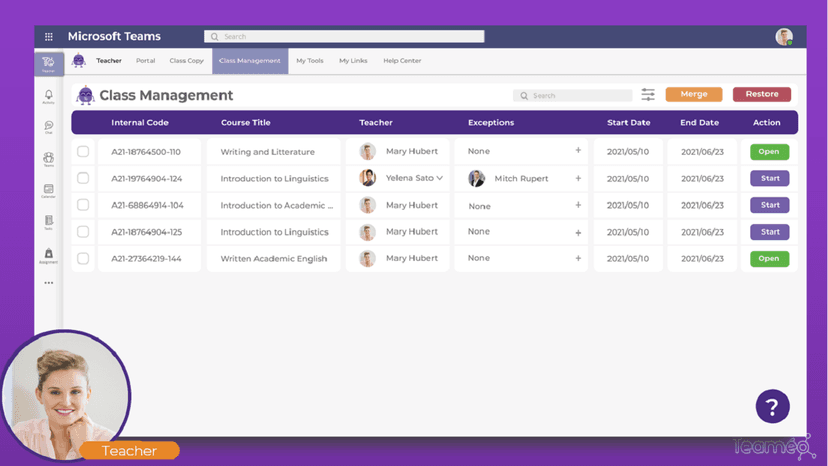
Task: Click the owl mascot icon beside Teacher tab
Action: pyautogui.click(x=79, y=60)
